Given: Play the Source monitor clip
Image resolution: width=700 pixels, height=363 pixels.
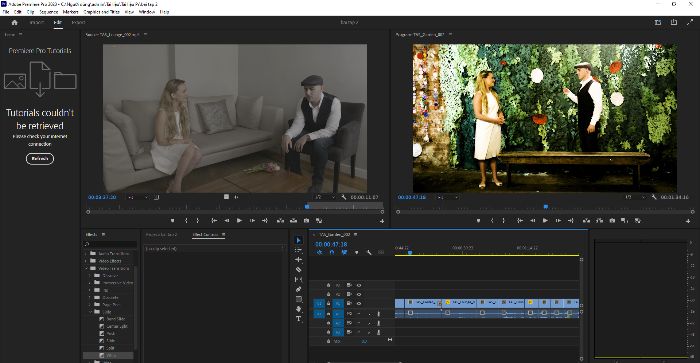Looking at the screenshot, I should click(x=239, y=221).
